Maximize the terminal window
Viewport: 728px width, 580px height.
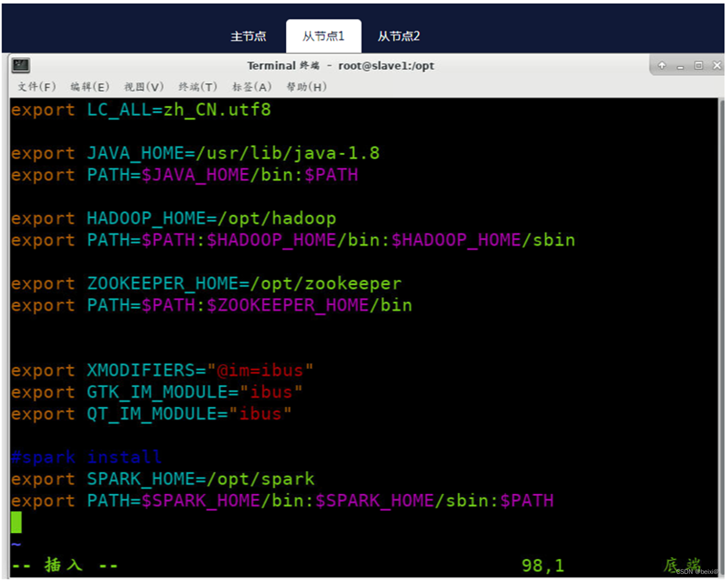[699, 65]
